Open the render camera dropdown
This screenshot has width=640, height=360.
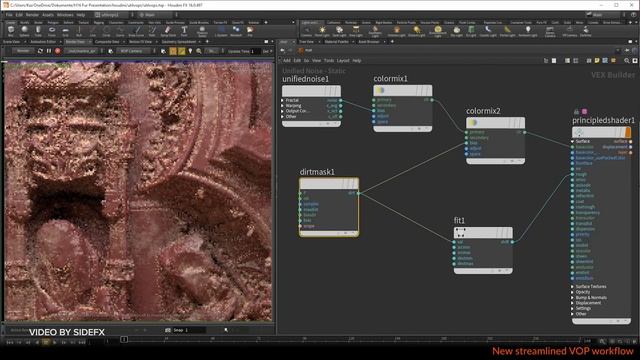tap(137, 51)
